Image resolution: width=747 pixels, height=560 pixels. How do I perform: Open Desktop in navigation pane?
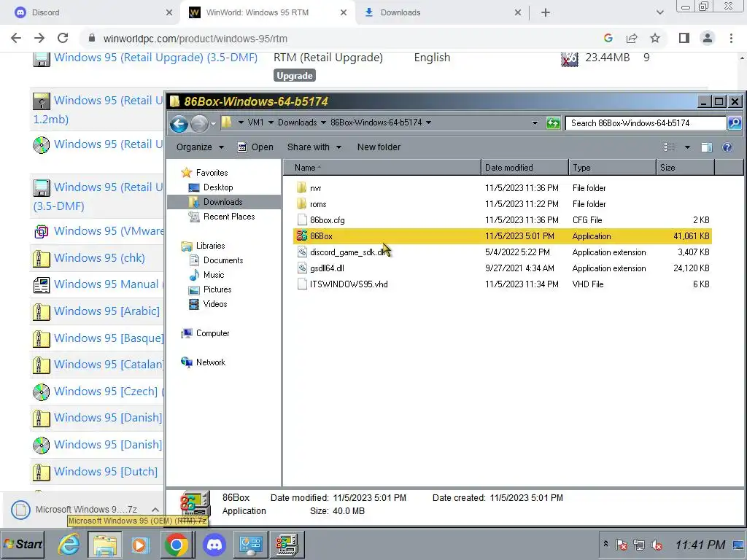pyautogui.click(x=211, y=187)
